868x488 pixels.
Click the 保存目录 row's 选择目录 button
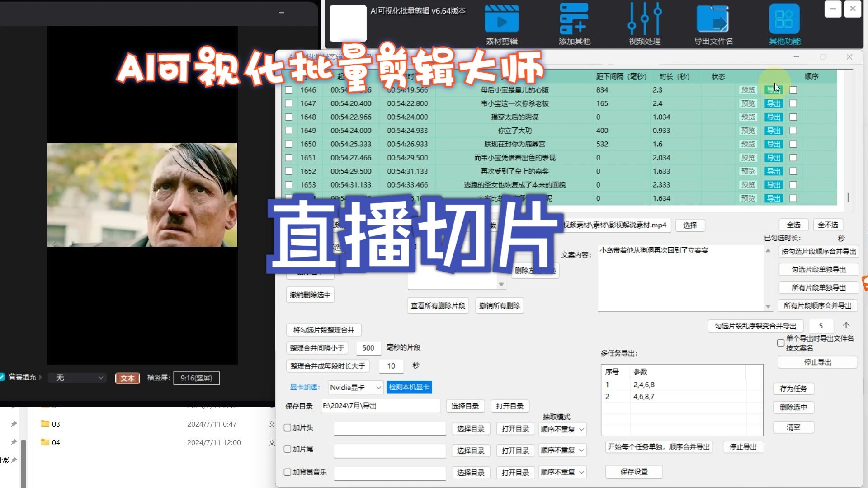coord(465,406)
